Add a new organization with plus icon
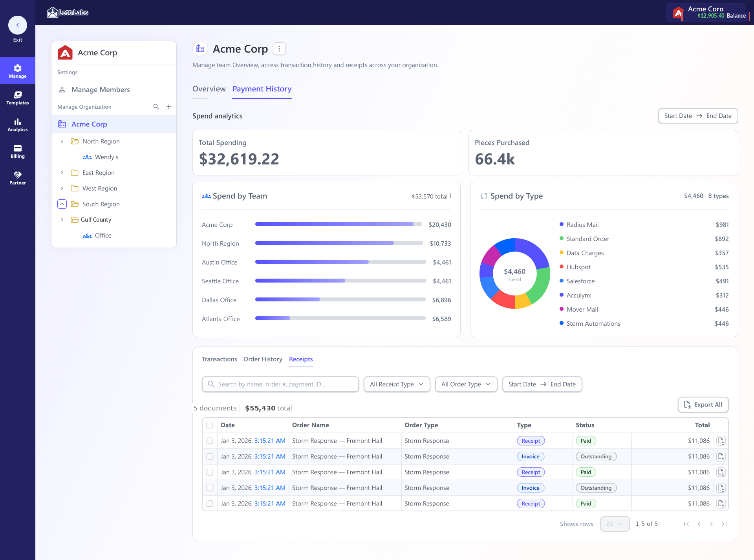The image size is (754, 560). (x=169, y=107)
